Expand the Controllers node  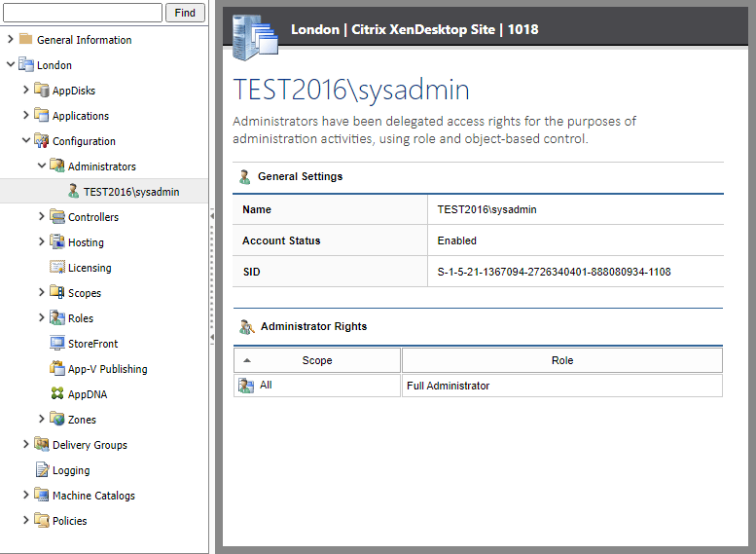pyautogui.click(x=41, y=216)
